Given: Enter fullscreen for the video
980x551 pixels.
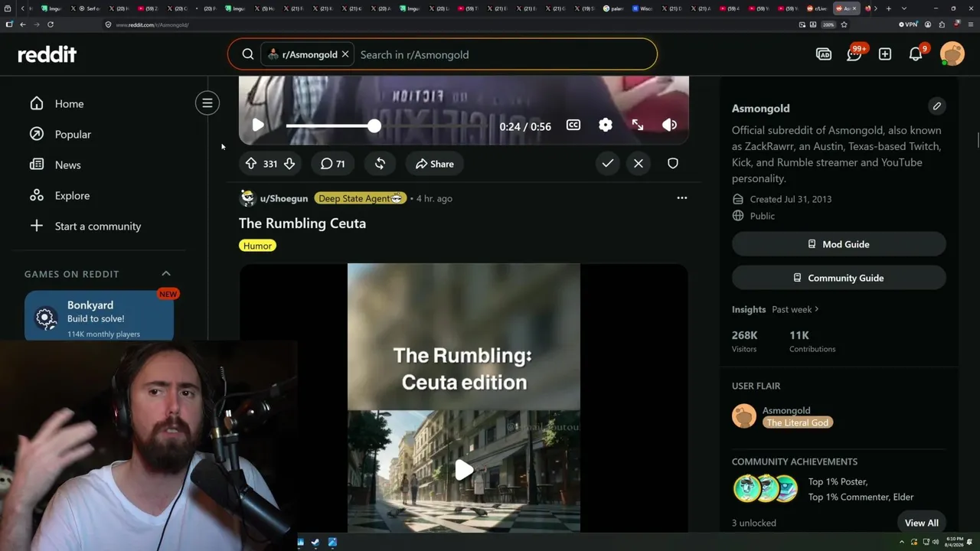Looking at the screenshot, I should (x=638, y=125).
